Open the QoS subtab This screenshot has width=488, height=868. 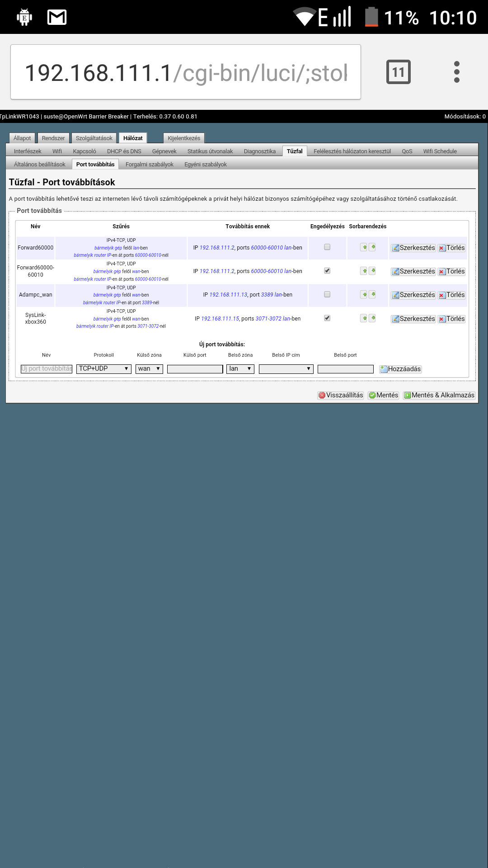(x=407, y=151)
